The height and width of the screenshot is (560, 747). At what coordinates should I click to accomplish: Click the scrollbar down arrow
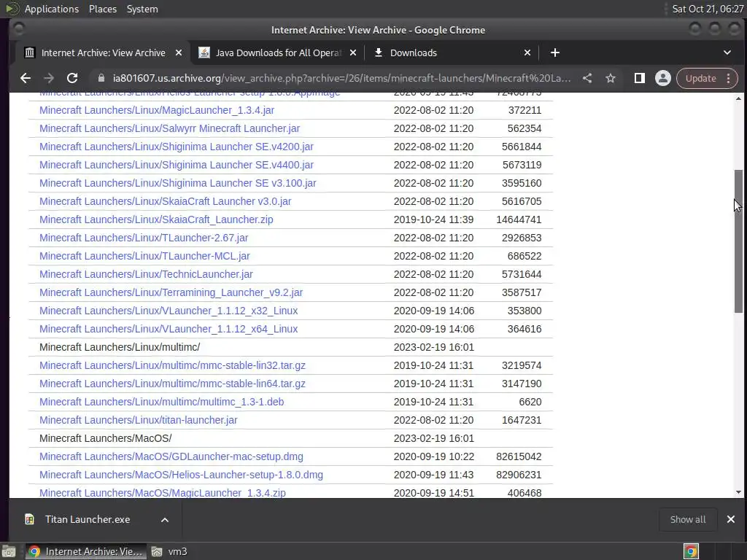738,492
